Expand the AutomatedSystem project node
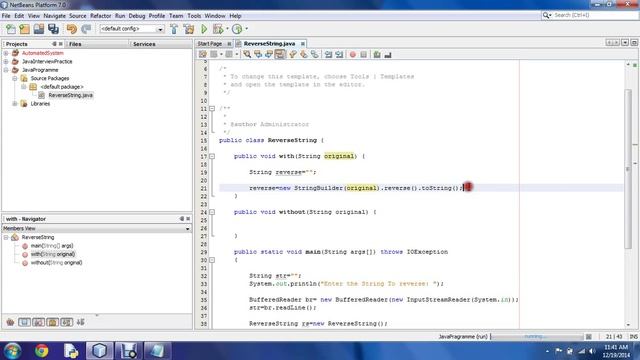Viewport: 640px width, 360px height. [6, 53]
